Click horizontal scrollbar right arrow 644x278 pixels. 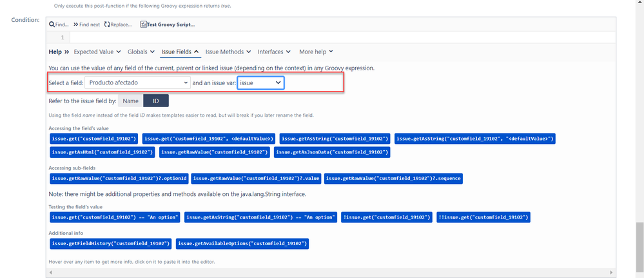pos(612,272)
